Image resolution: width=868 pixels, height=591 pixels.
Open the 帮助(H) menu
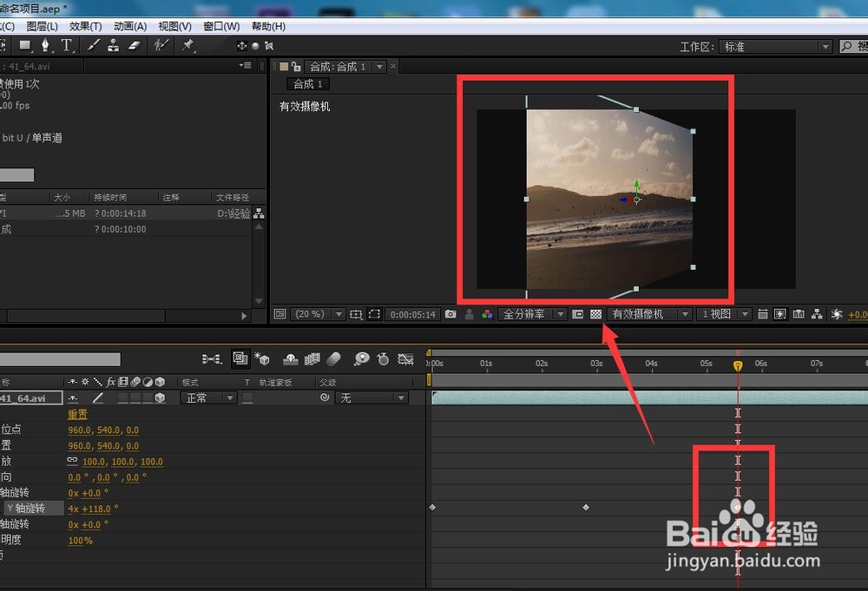tap(268, 26)
